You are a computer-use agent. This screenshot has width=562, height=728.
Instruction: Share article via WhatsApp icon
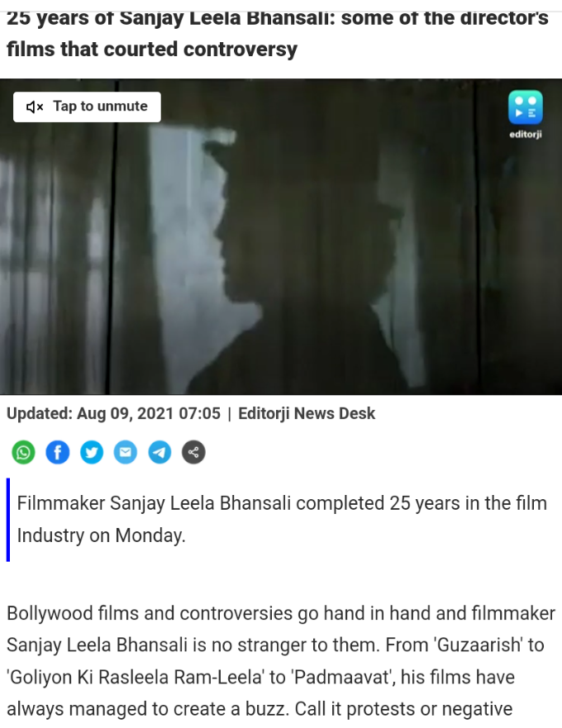point(23,452)
